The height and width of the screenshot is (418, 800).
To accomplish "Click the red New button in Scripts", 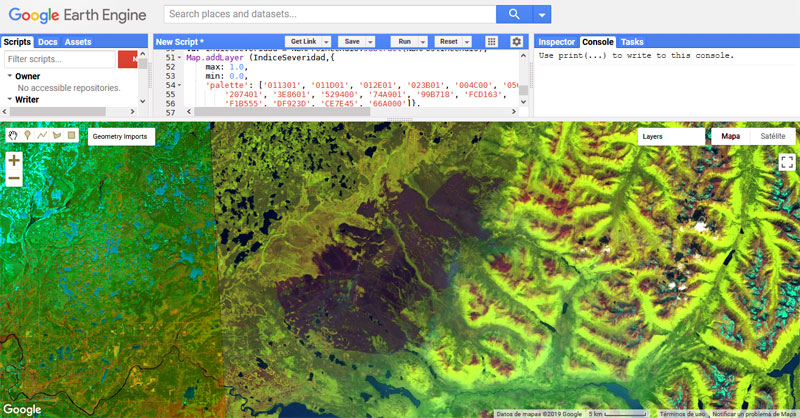I will pyautogui.click(x=128, y=59).
